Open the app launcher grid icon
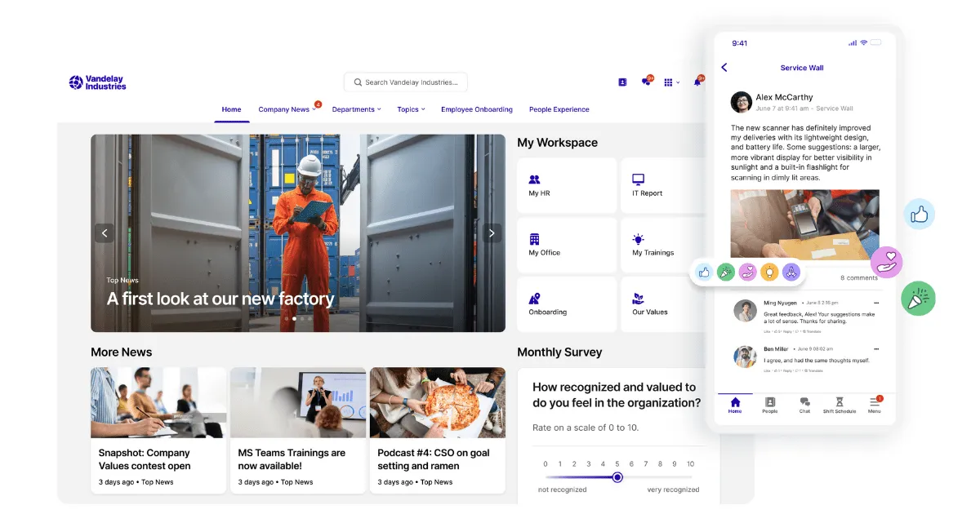This screenshot has height=514, width=980. [x=669, y=82]
